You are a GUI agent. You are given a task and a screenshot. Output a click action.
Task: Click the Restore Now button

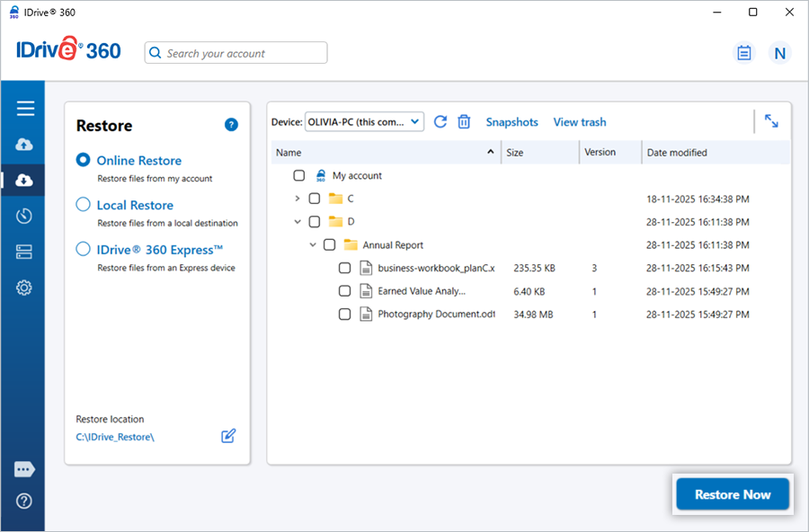coord(732,494)
